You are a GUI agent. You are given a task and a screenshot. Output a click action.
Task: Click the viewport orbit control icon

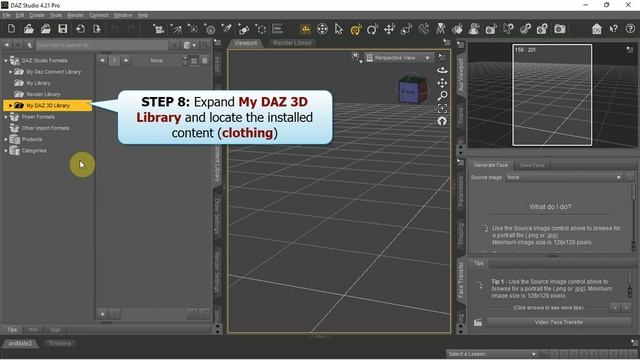[x=442, y=70]
